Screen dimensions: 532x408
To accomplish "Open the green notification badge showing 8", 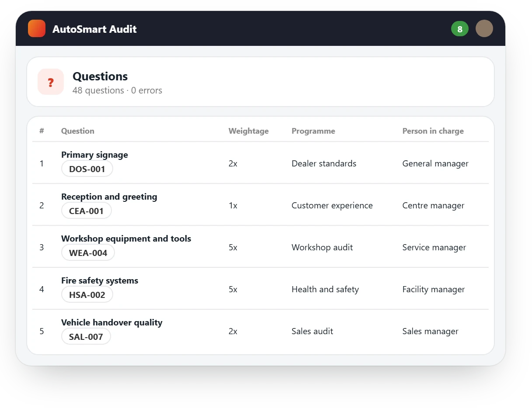I will click(x=460, y=29).
